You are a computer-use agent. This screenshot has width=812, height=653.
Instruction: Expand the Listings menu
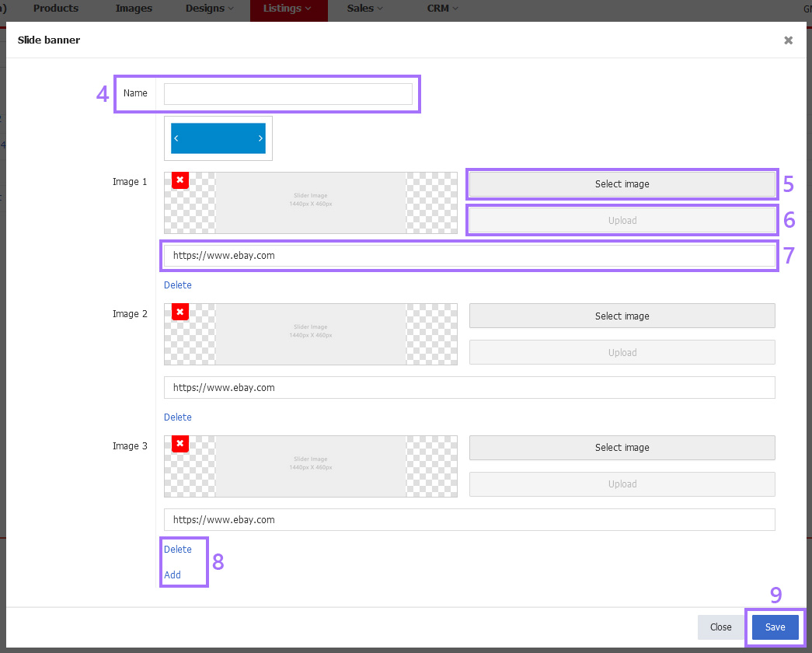pyautogui.click(x=288, y=9)
